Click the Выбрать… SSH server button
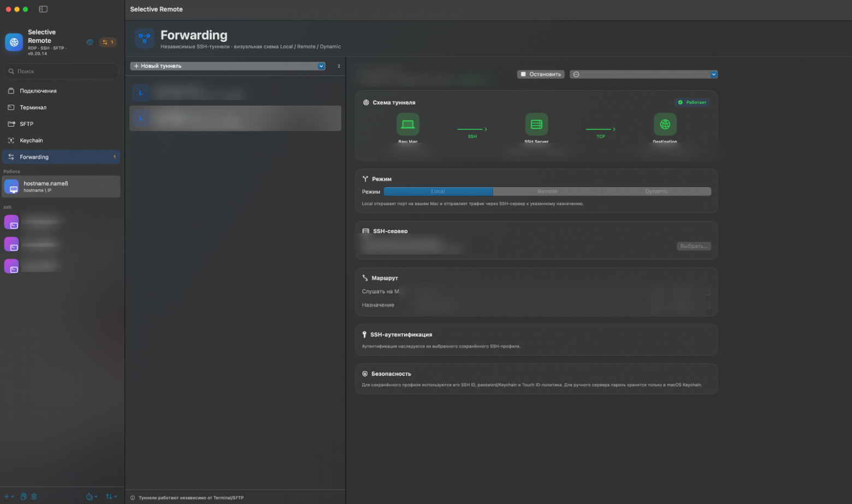852x504 pixels. click(x=694, y=246)
